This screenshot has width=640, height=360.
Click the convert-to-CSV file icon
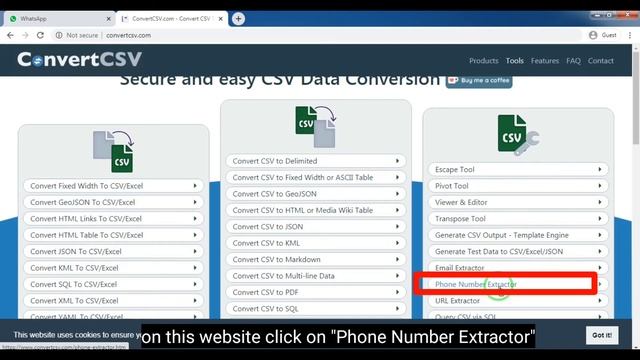[113, 151]
